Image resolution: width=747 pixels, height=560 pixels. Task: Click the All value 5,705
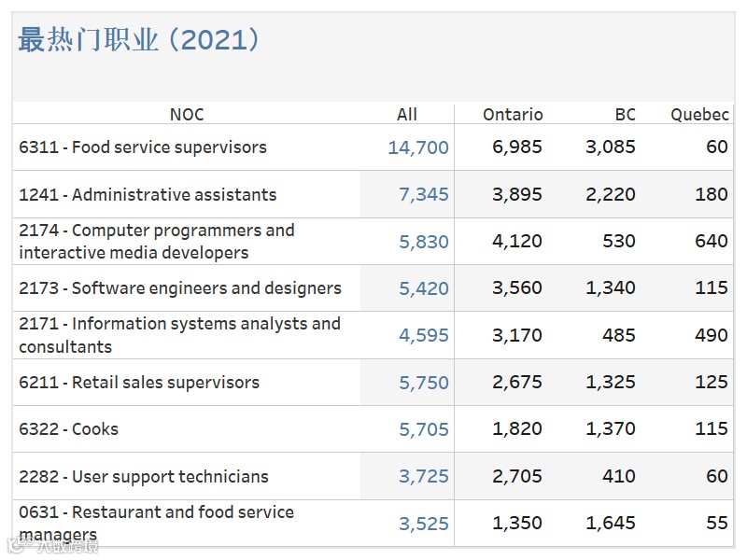point(424,429)
